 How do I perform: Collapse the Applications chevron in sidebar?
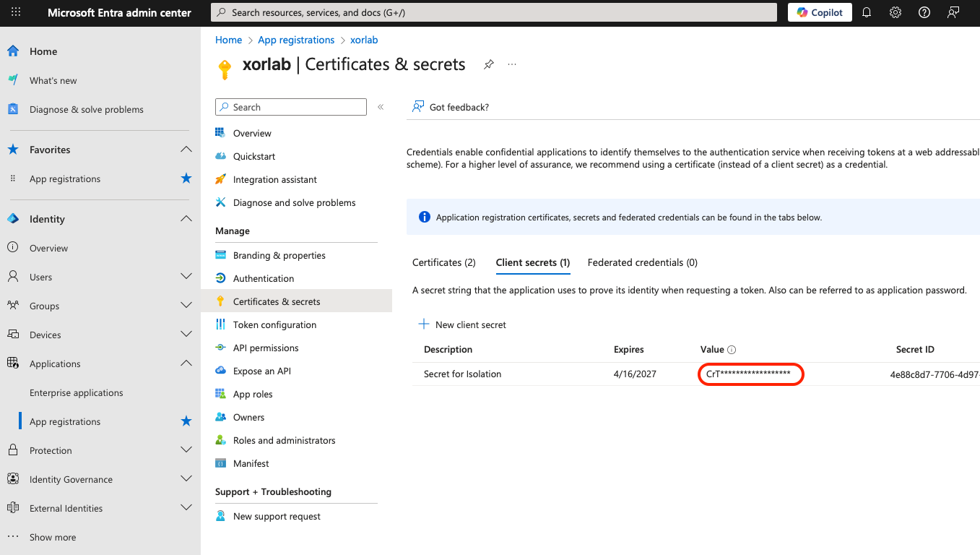click(186, 363)
